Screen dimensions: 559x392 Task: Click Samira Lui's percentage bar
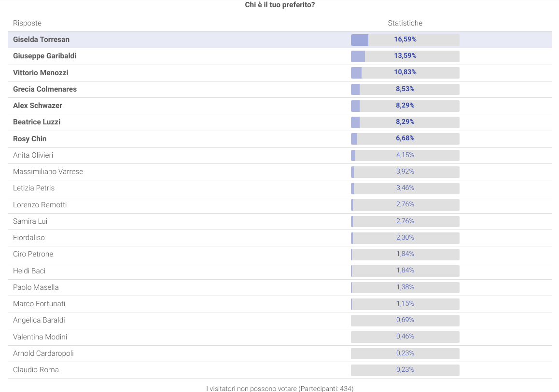pyautogui.click(x=405, y=221)
